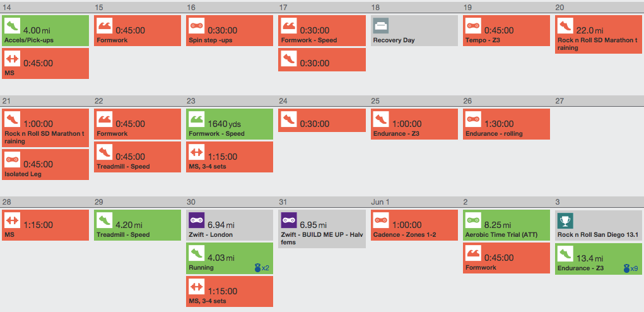Click the strength icon on day 28 MS workout
Screen dimensions: 644x312
point(12,221)
